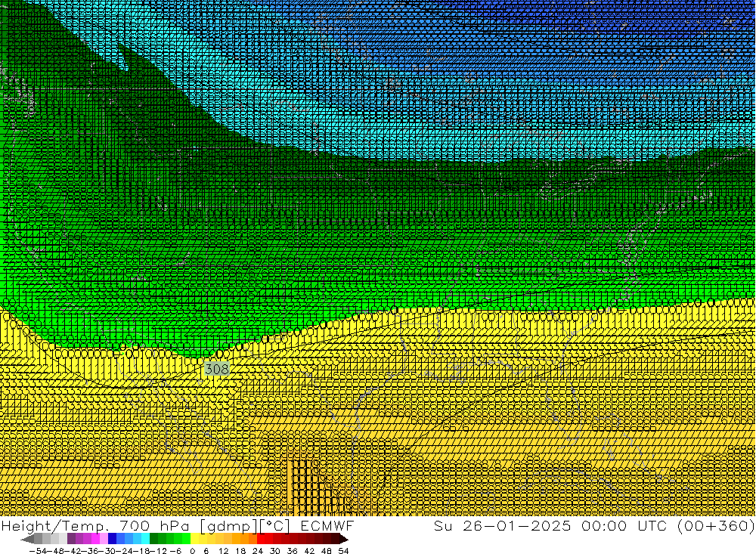Click the date 26-01-2025

coord(517,525)
